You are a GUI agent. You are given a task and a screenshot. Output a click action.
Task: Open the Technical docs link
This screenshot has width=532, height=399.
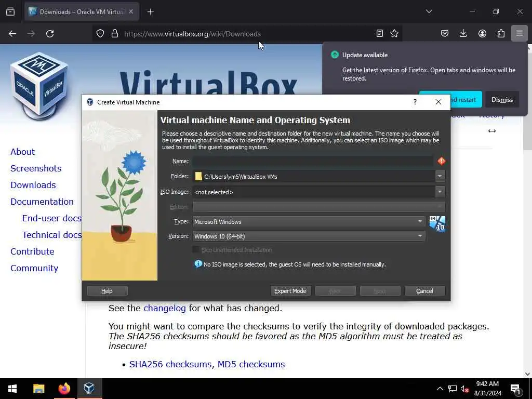coord(52,235)
